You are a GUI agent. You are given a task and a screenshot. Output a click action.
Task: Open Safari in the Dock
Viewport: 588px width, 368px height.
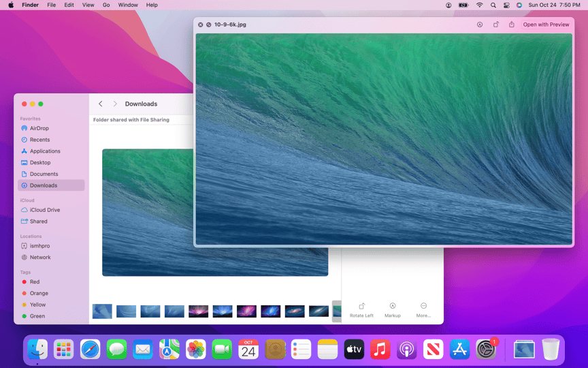point(90,349)
